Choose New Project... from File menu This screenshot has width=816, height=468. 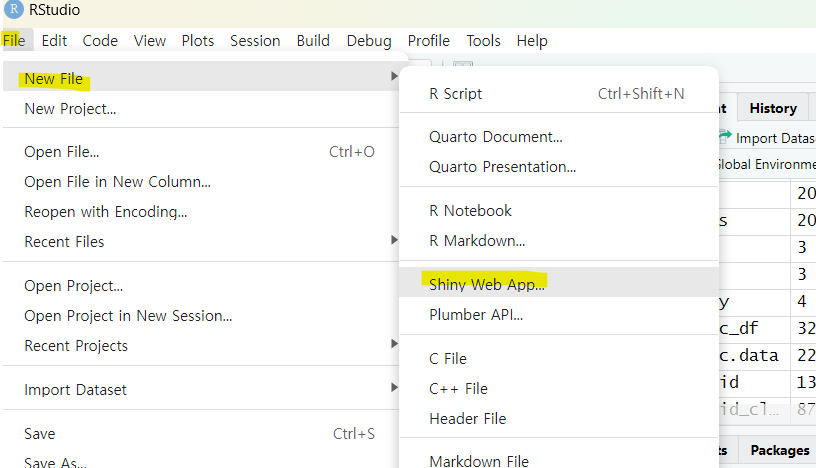tap(200, 108)
